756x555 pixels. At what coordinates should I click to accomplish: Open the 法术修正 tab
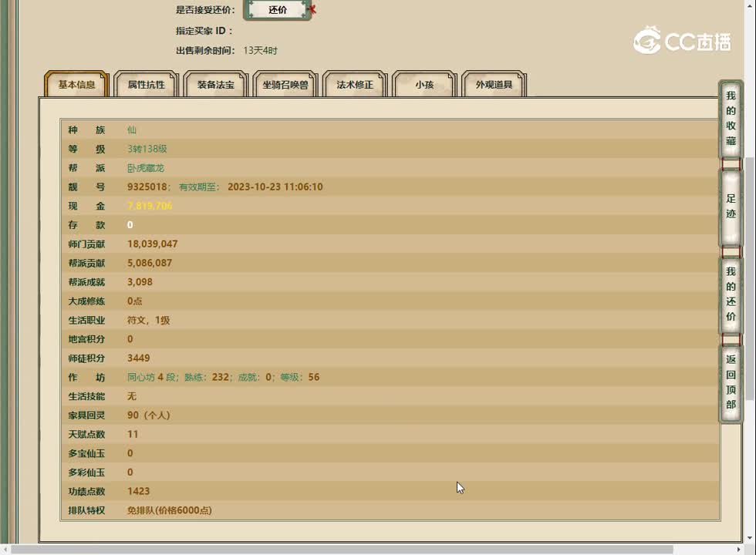pyautogui.click(x=354, y=85)
